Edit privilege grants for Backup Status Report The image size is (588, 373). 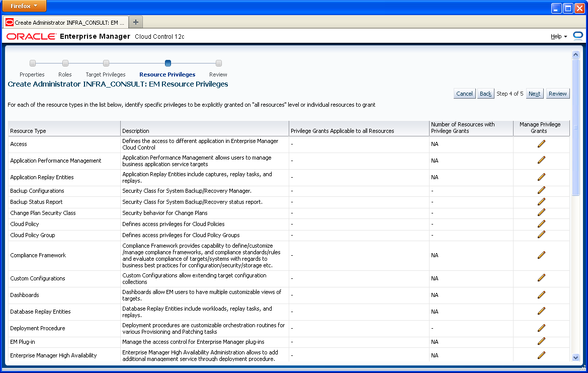[541, 202]
